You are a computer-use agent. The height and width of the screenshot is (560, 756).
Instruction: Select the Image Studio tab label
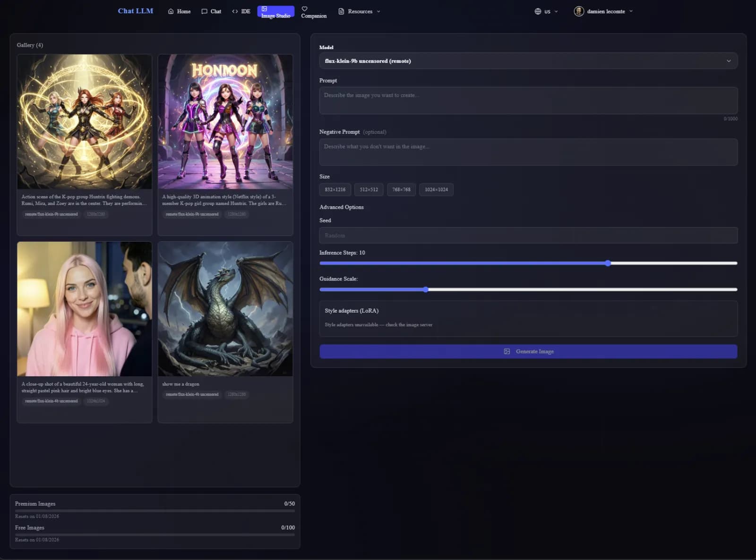tap(275, 16)
